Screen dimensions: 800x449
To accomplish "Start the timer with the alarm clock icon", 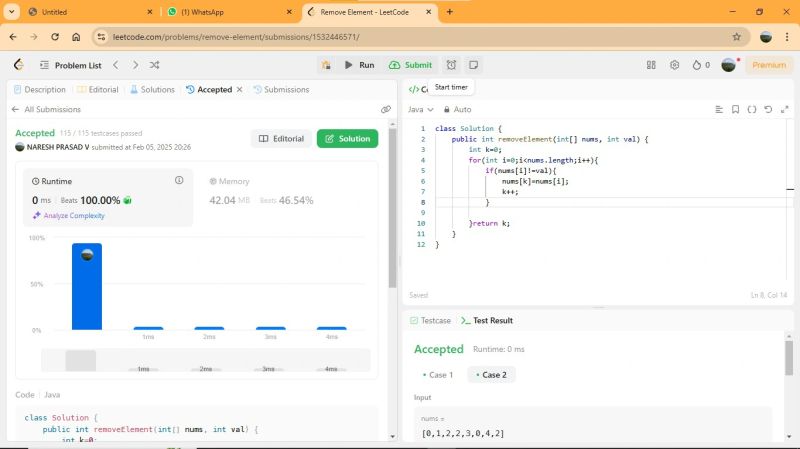I will click(x=451, y=65).
